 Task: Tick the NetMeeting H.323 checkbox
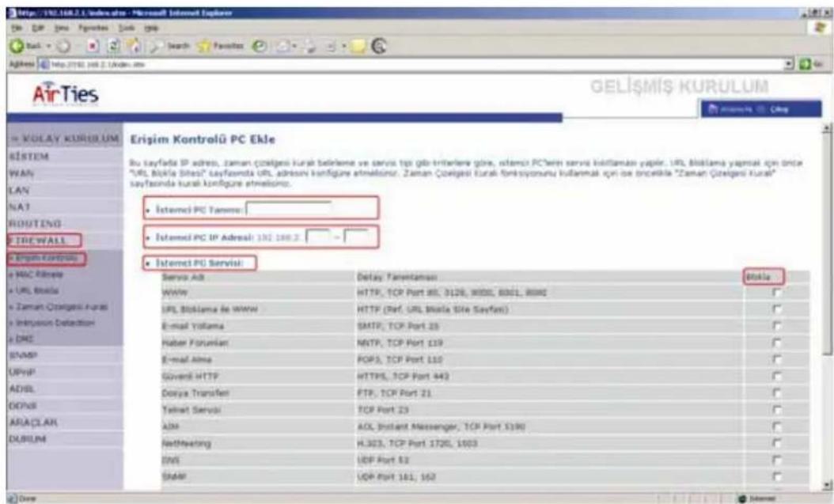point(777,443)
